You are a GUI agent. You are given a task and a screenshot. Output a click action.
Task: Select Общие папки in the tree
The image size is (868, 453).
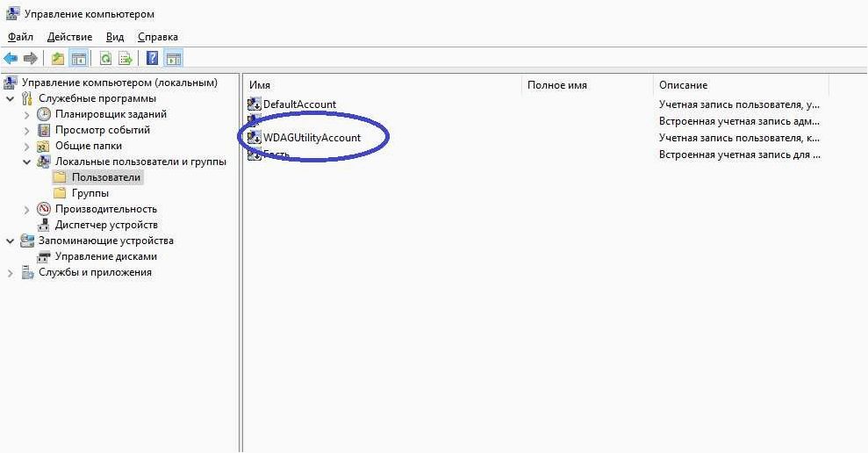tap(89, 146)
